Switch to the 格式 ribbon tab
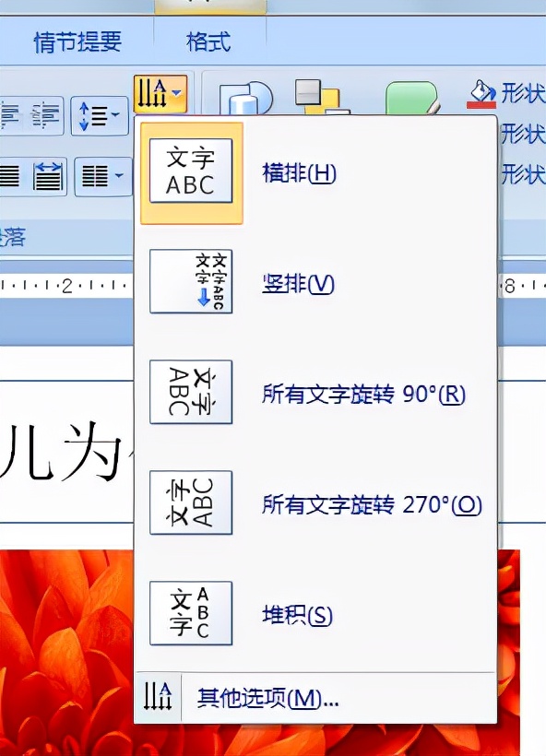 [208, 41]
